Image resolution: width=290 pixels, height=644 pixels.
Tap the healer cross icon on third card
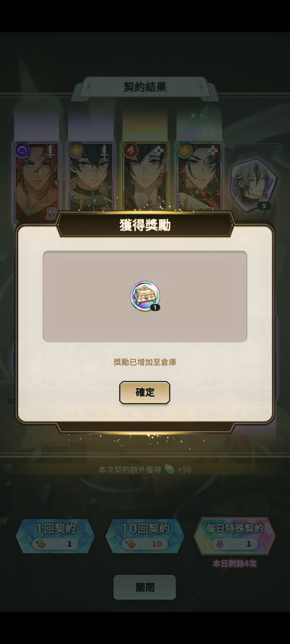[x=159, y=150]
